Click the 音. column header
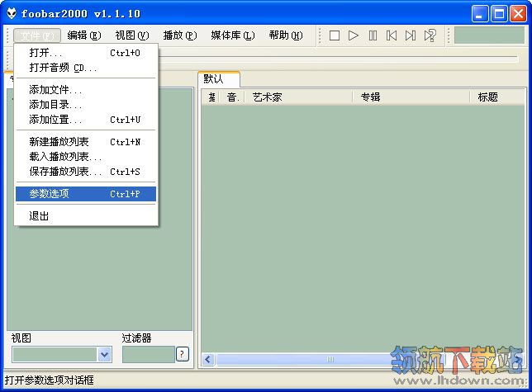This screenshot has width=532, height=392. click(232, 97)
